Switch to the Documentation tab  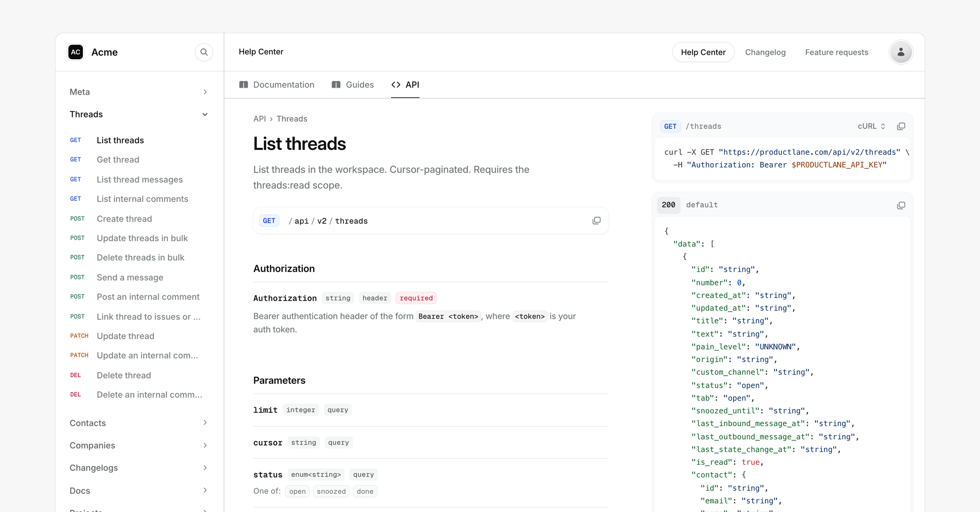click(x=276, y=85)
